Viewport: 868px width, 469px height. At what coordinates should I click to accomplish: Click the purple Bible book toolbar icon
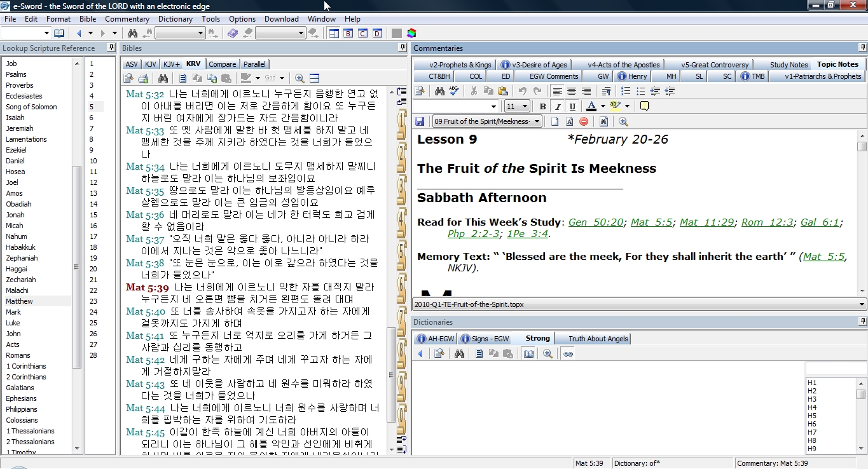233,33
